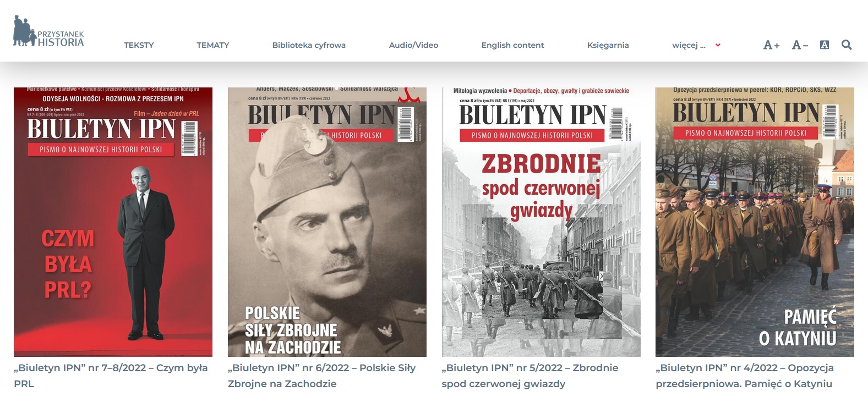
Task: Open English content page
Action: pos(512,45)
